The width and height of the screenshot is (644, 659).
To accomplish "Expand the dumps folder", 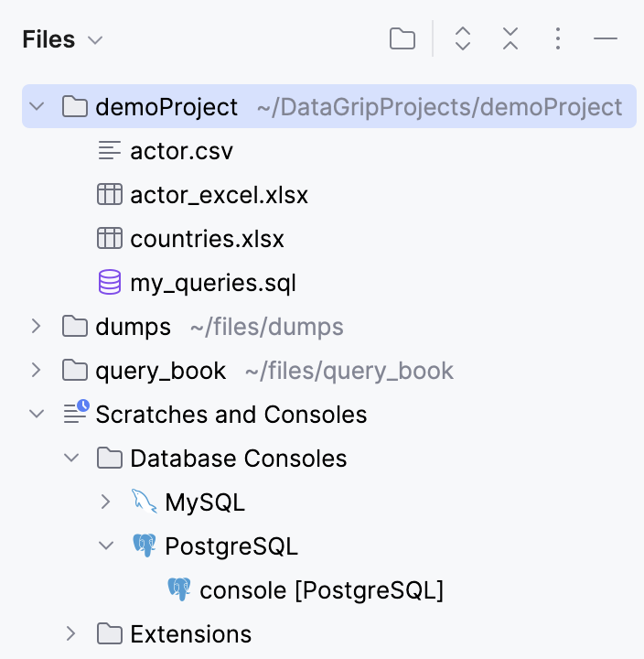I will 37,327.
